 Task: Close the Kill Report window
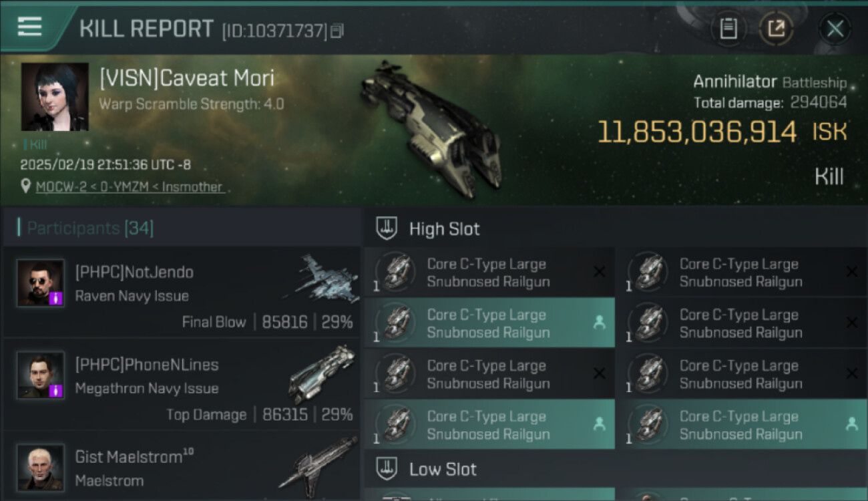835,29
